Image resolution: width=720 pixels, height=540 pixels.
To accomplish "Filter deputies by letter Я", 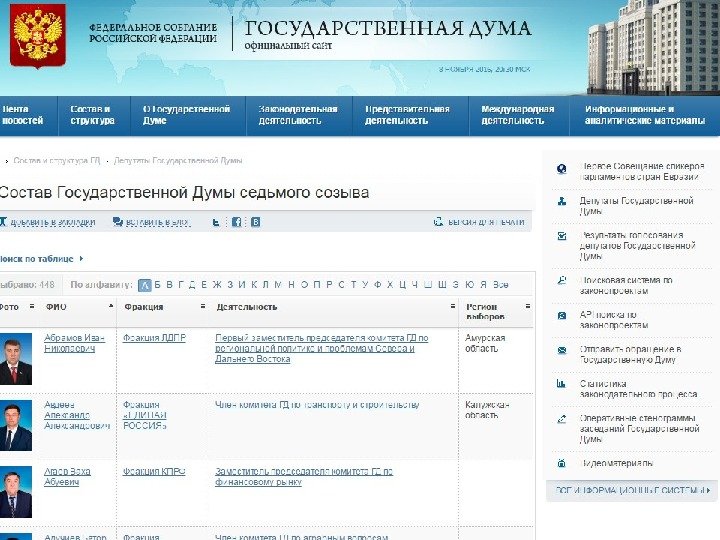I will click(483, 285).
